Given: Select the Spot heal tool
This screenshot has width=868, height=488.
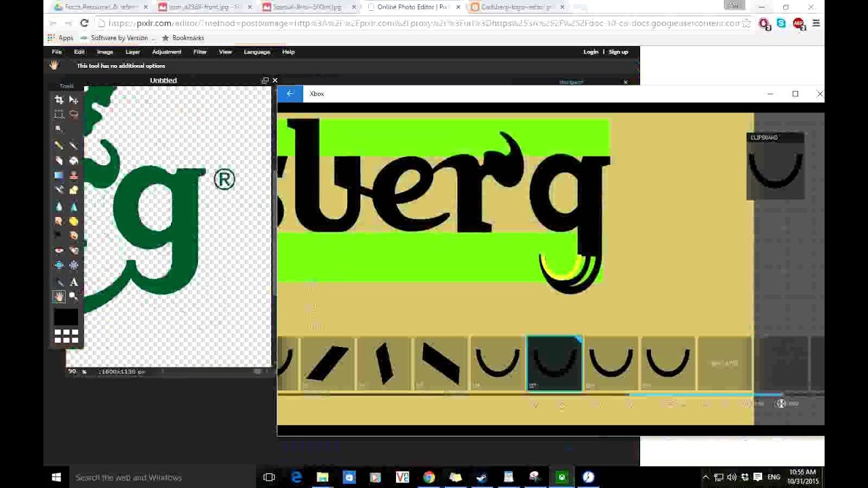Looking at the screenshot, I should [73, 251].
